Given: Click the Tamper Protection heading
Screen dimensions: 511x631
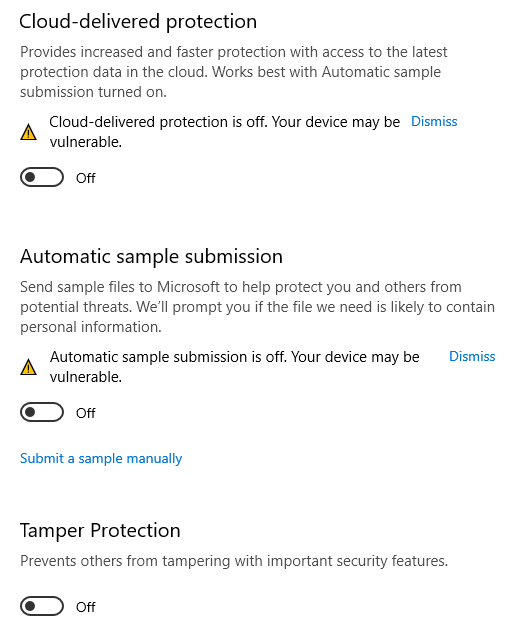Looking at the screenshot, I should click(x=100, y=530).
